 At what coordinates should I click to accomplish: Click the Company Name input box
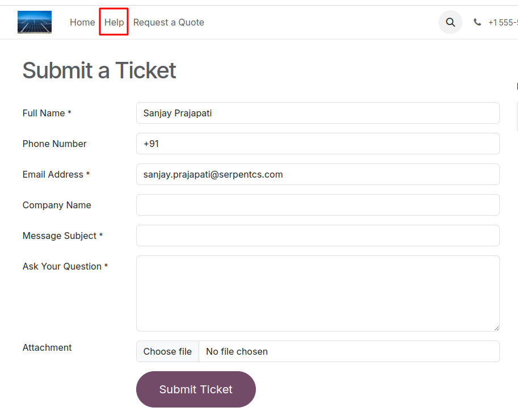(318, 205)
